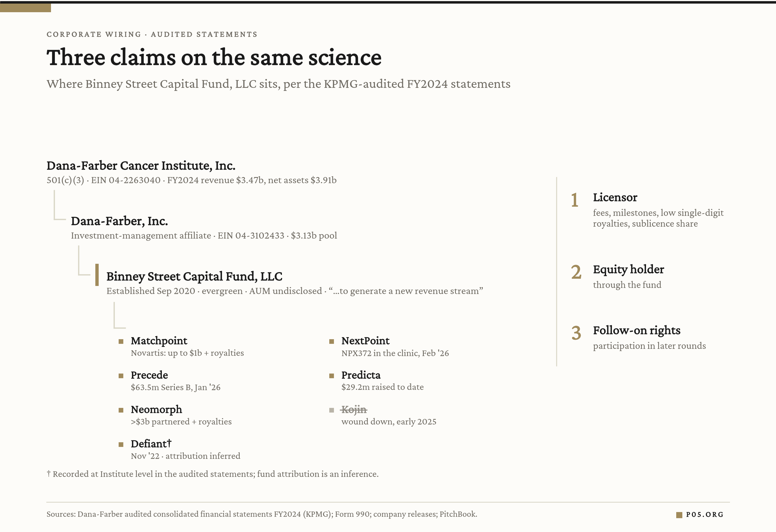Click the dagger mark after Defiant
Image resolution: width=776 pixels, height=532 pixels.
[x=169, y=443]
